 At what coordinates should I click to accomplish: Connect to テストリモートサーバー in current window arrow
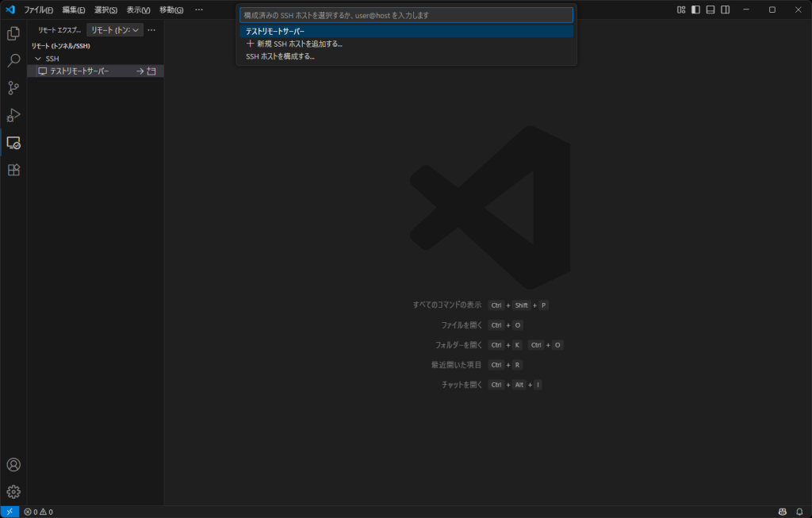pos(140,71)
